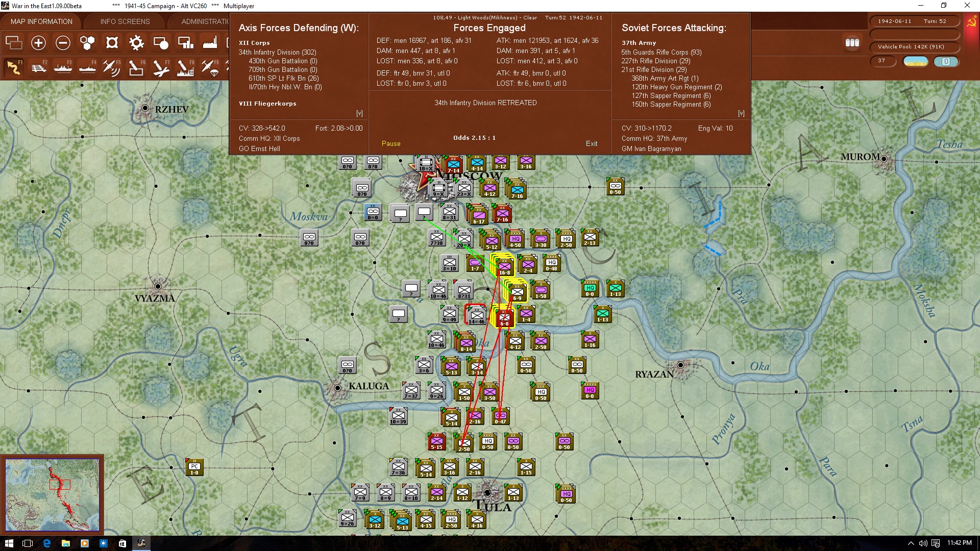The width and height of the screenshot is (980, 551).
Task: Click the minimap thumbnail
Action: (x=52, y=494)
